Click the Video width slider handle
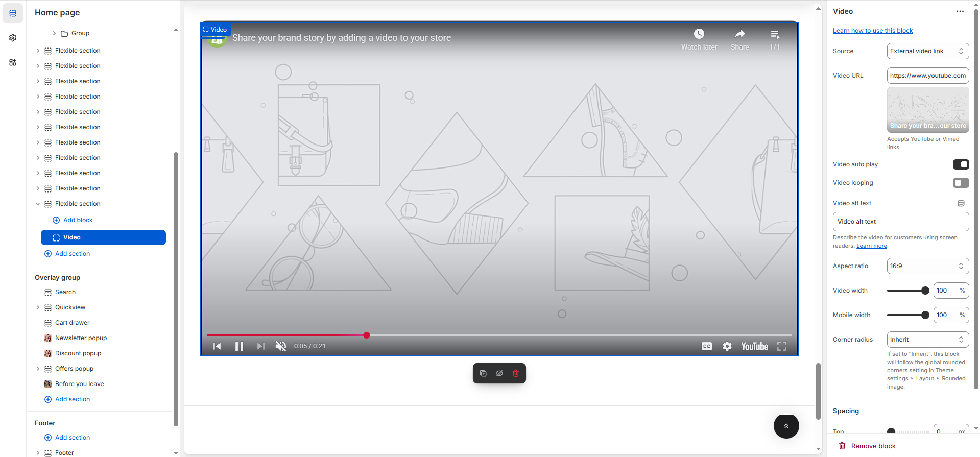This screenshot has height=457, width=980. pos(925,291)
